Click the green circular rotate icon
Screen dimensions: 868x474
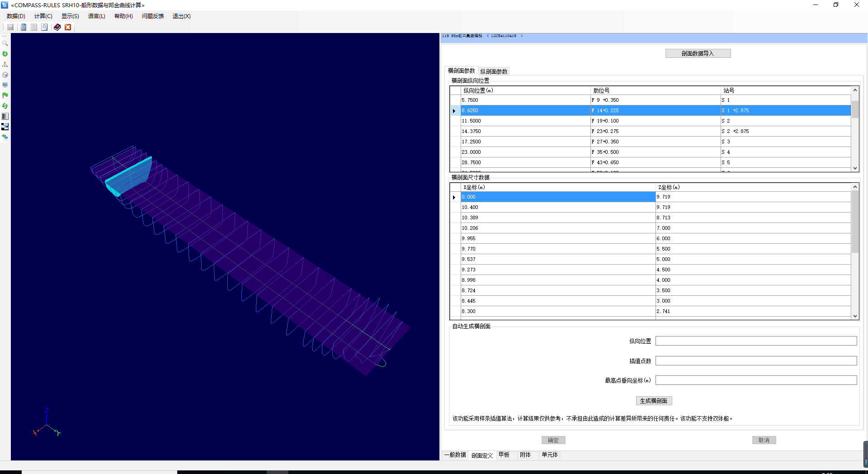click(5, 54)
